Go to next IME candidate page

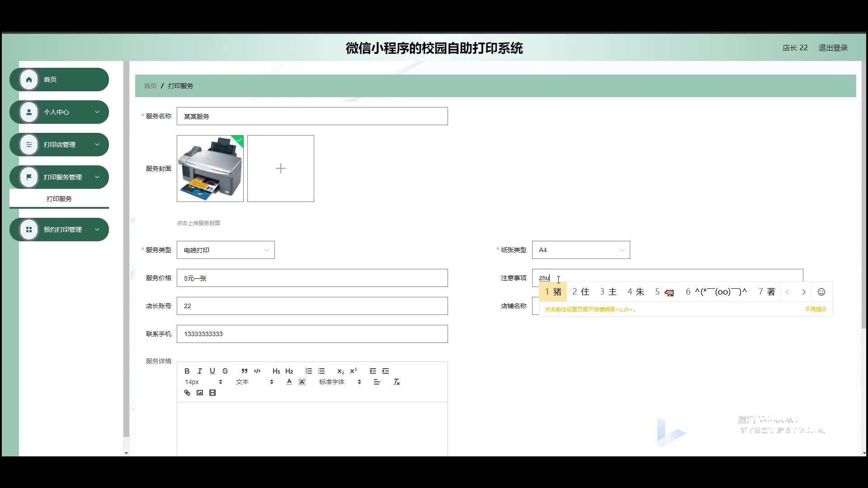pyautogui.click(x=804, y=292)
